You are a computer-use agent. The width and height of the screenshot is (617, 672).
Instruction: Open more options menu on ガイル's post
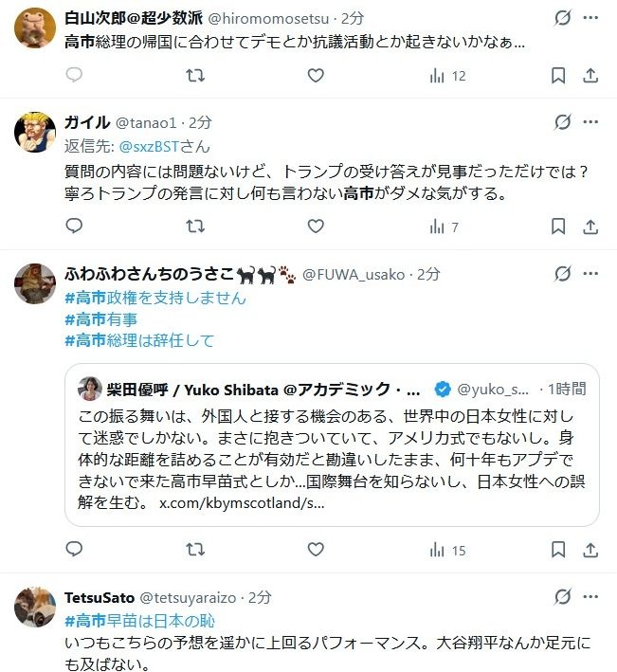tap(590, 122)
